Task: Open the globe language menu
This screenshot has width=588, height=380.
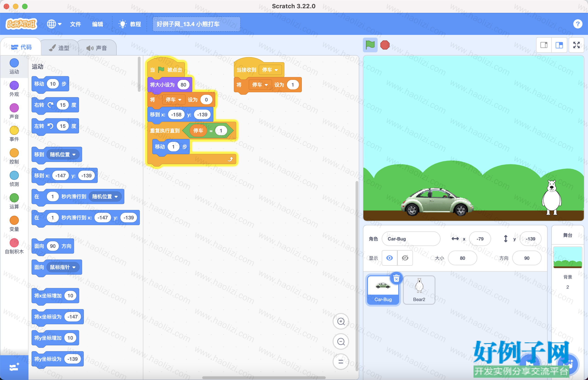Action: pos(54,24)
